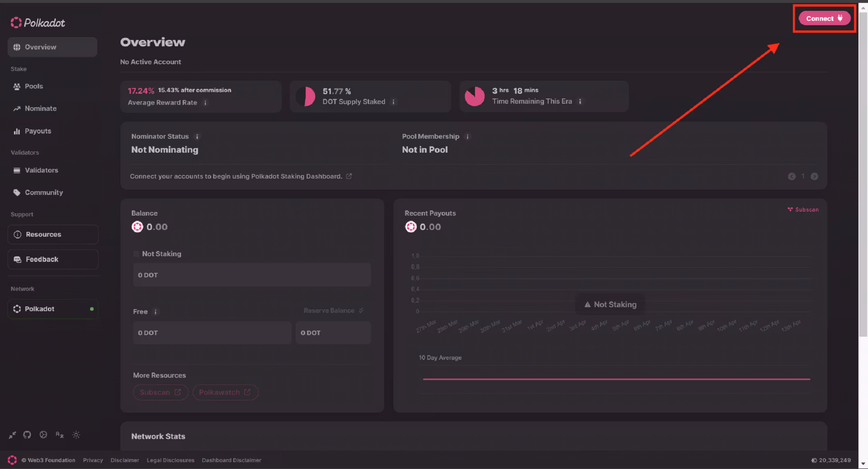Click the Pool Membership info icon
The width and height of the screenshot is (868, 469).
(x=468, y=136)
